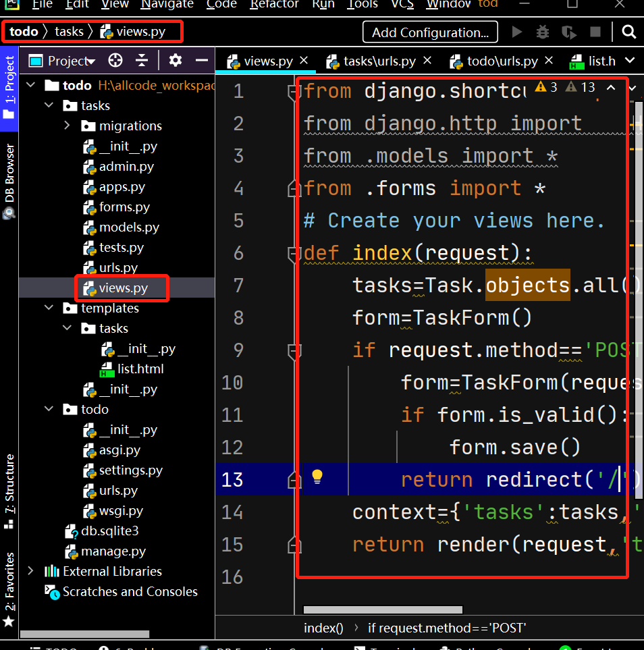
Task: Close the views.py editor tab
Action: click(x=304, y=61)
